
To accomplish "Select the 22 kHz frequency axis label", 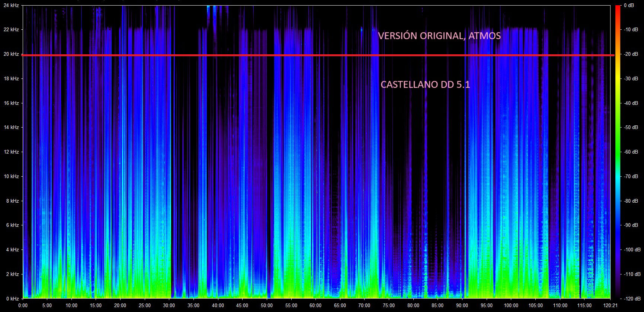I will [x=11, y=30].
